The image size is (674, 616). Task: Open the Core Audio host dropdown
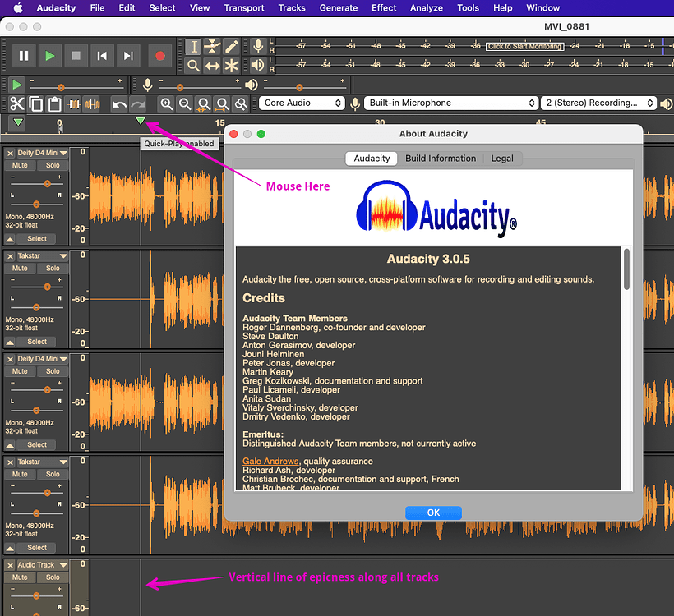[302, 103]
